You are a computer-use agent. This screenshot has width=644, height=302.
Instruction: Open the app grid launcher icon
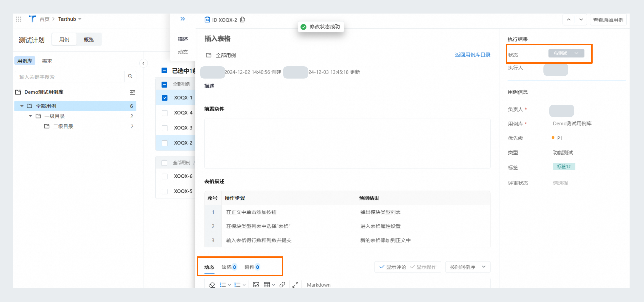tap(18, 19)
